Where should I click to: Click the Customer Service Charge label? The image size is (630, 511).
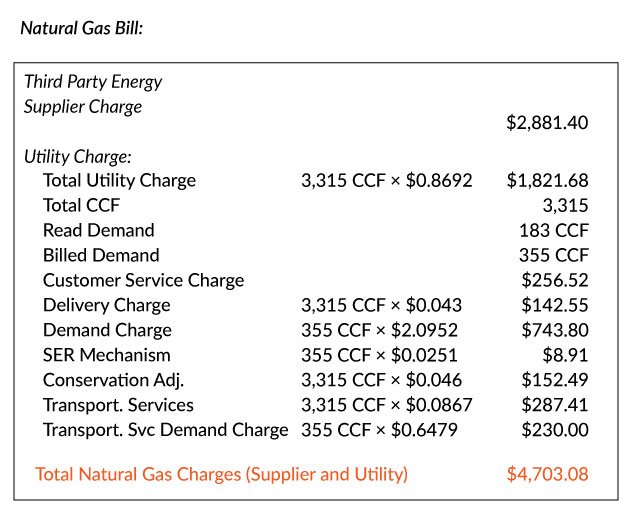[x=143, y=280]
